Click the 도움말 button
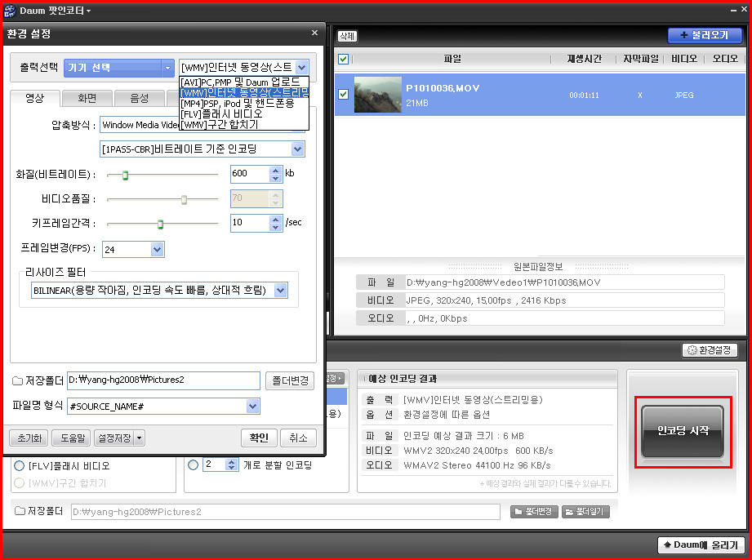This screenshot has height=560, width=752. 72,438
